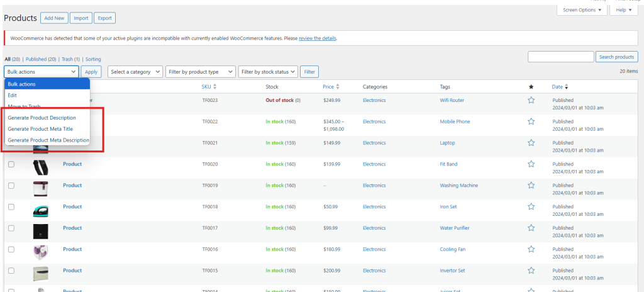The height and width of the screenshot is (292, 644).
Task: Expand the Help panel
Action: pos(624,10)
